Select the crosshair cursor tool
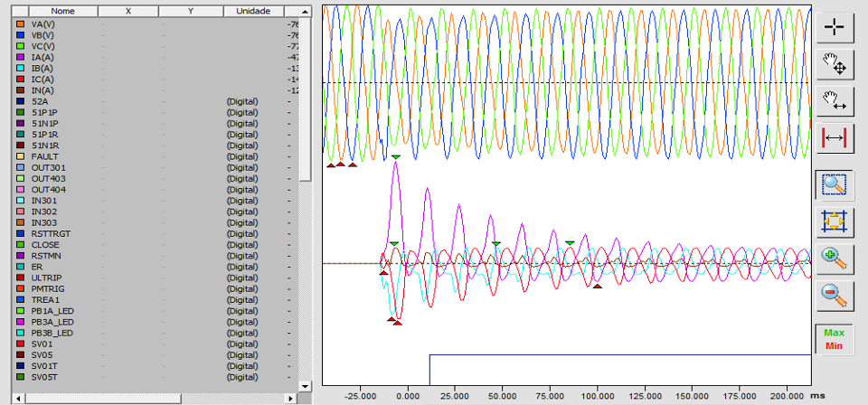 point(835,27)
